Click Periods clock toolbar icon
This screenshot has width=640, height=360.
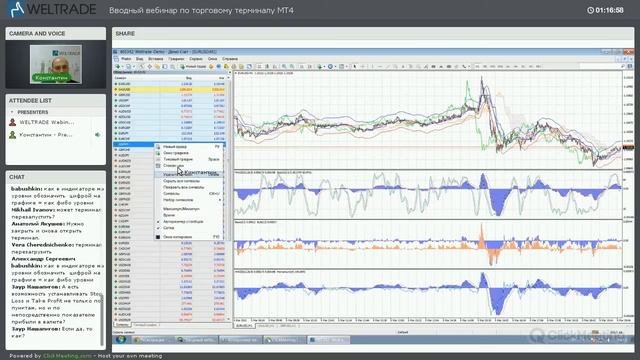pos(330,66)
